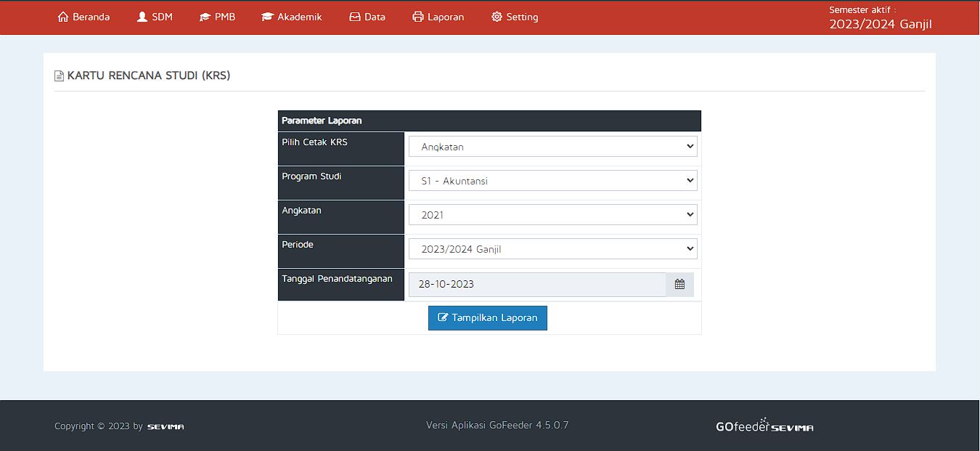This screenshot has height=451, width=980.
Task: Open the Akademik menu
Action: tap(299, 17)
